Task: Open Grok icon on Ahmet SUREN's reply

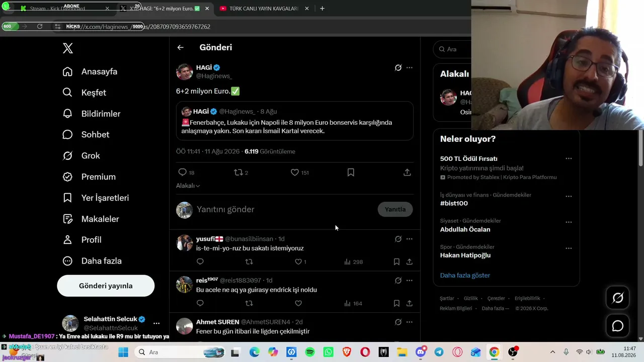Action: (x=398, y=322)
